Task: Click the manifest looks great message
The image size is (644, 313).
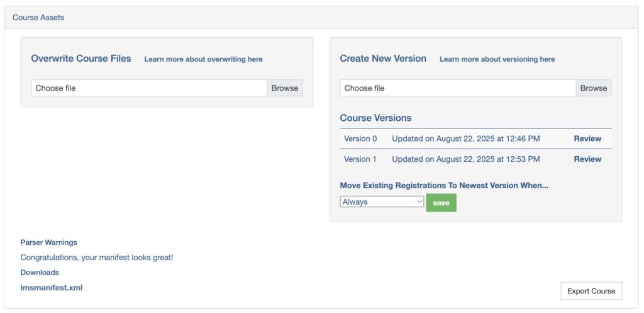Action: pyautogui.click(x=97, y=258)
